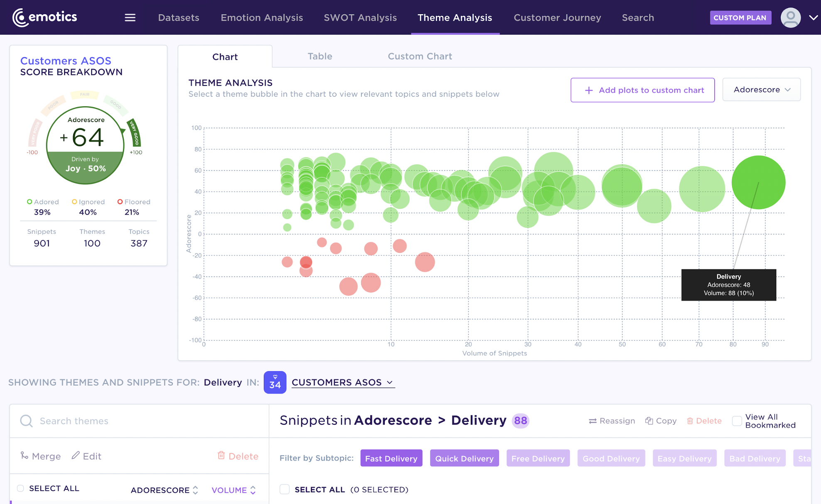The image size is (821, 504).
Task: Click the search magnifier icon
Action: pos(27,421)
